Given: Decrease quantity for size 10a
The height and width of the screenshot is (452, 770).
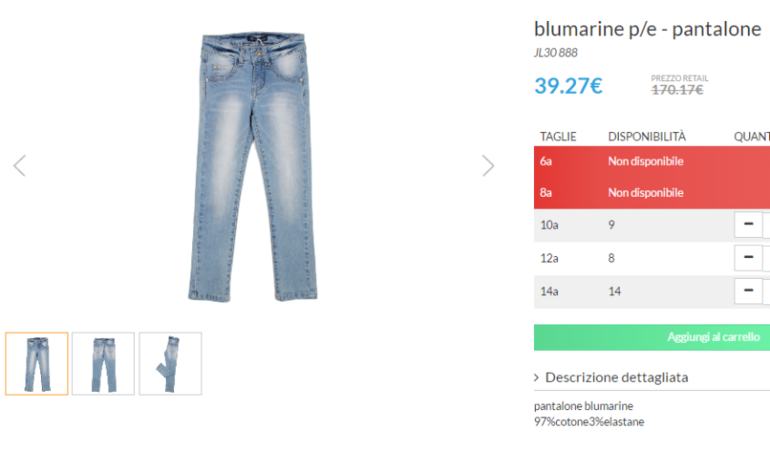Looking at the screenshot, I should point(747,225).
